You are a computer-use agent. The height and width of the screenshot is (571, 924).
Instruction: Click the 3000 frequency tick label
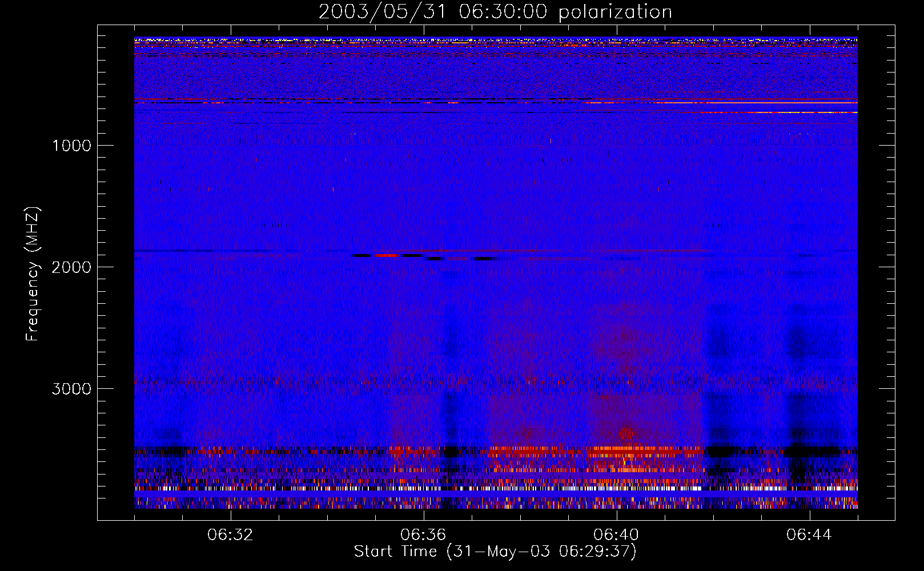pyautogui.click(x=71, y=389)
